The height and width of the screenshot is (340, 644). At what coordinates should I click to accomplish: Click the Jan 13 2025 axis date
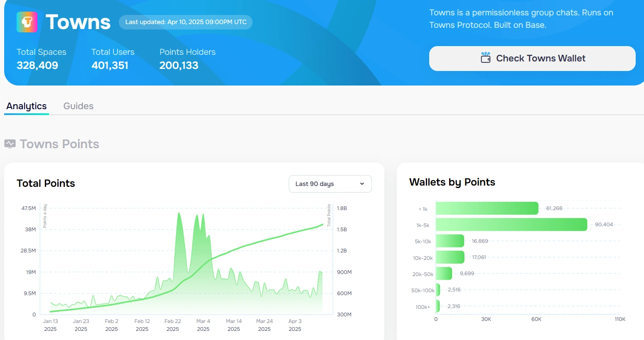pyautogui.click(x=50, y=325)
